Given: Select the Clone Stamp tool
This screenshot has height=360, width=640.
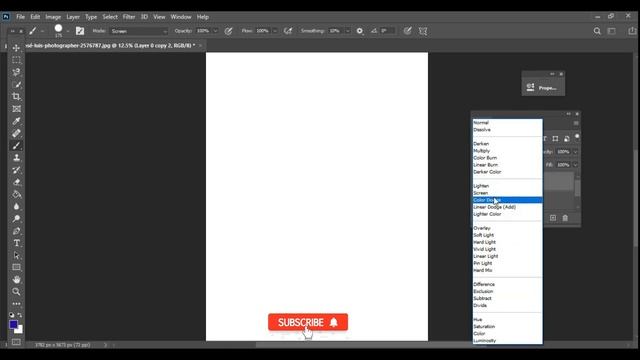Looking at the screenshot, I should click(16, 158).
